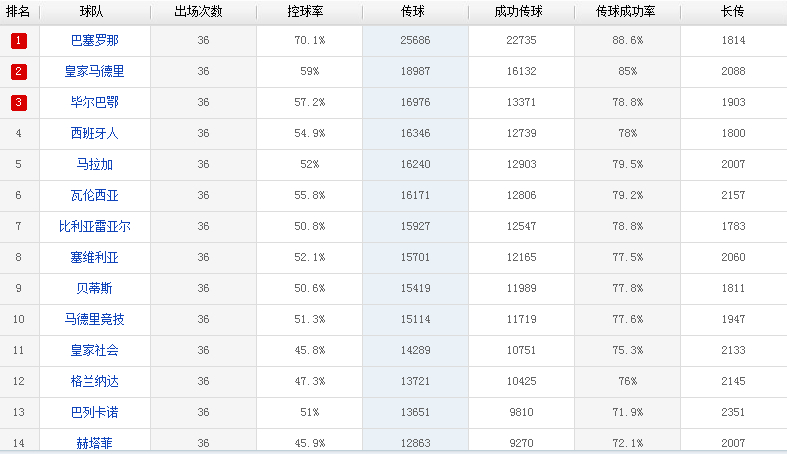Select the 79.5% pass success cell
This screenshot has width=787, height=454.
click(627, 165)
